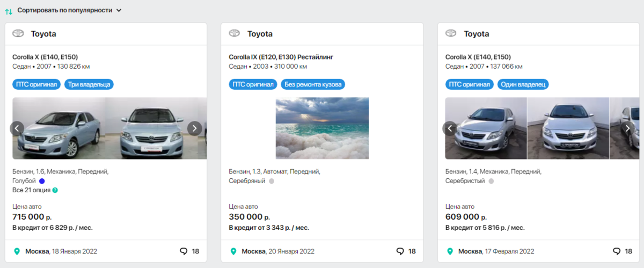Open the sort by popularity dropdown
Screen dimensions: 644x268
(x=69, y=10)
